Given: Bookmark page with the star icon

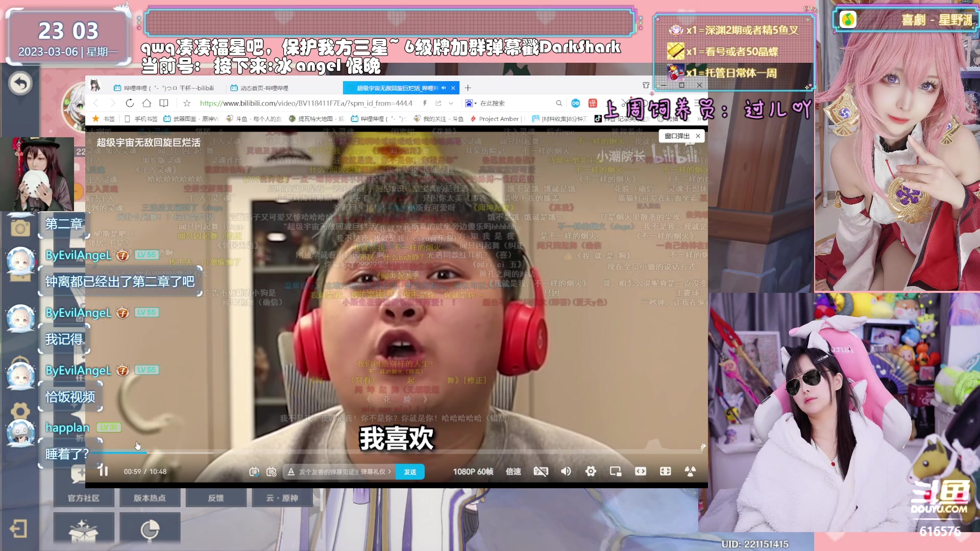Looking at the screenshot, I should (x=187, y=103).
